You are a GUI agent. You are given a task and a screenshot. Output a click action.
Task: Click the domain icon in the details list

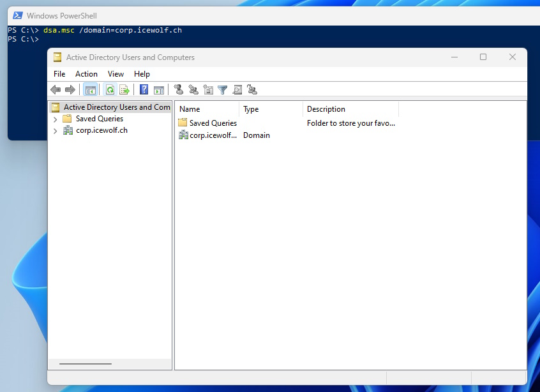[x=183, y=135]
